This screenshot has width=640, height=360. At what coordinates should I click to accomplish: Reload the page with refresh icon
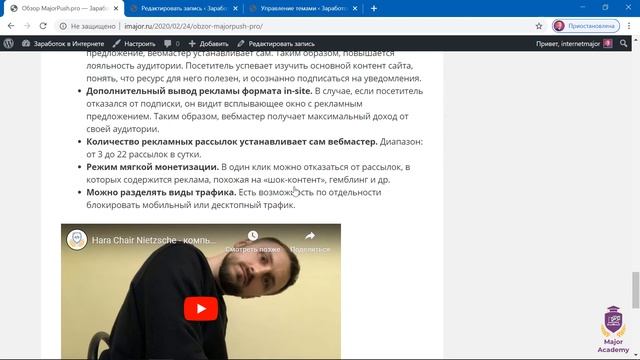[43, 26]
